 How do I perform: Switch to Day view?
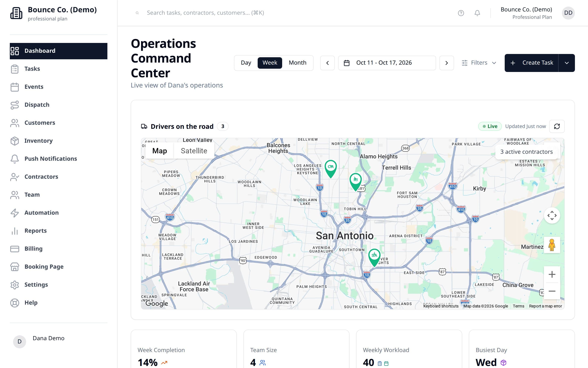coord(246,63)
